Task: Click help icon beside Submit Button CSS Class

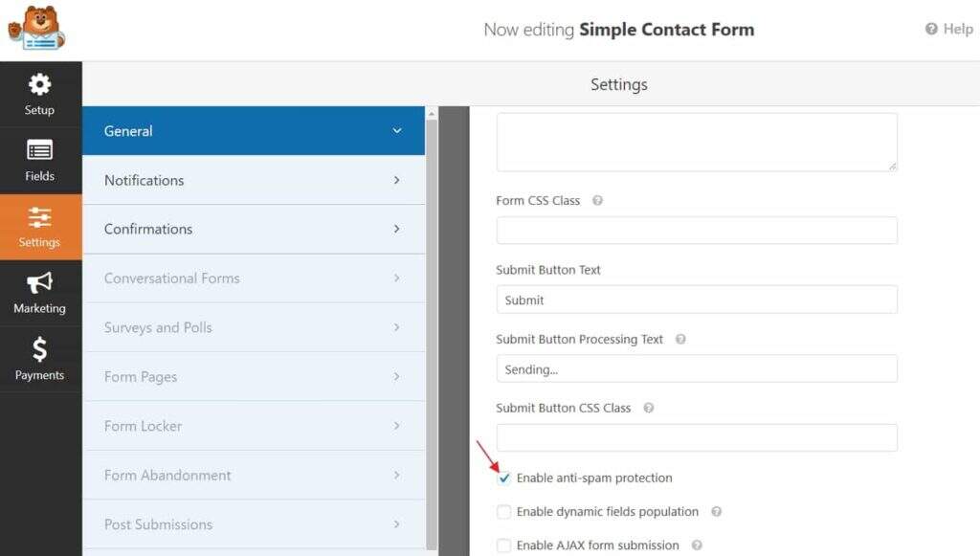Action: 649,408
